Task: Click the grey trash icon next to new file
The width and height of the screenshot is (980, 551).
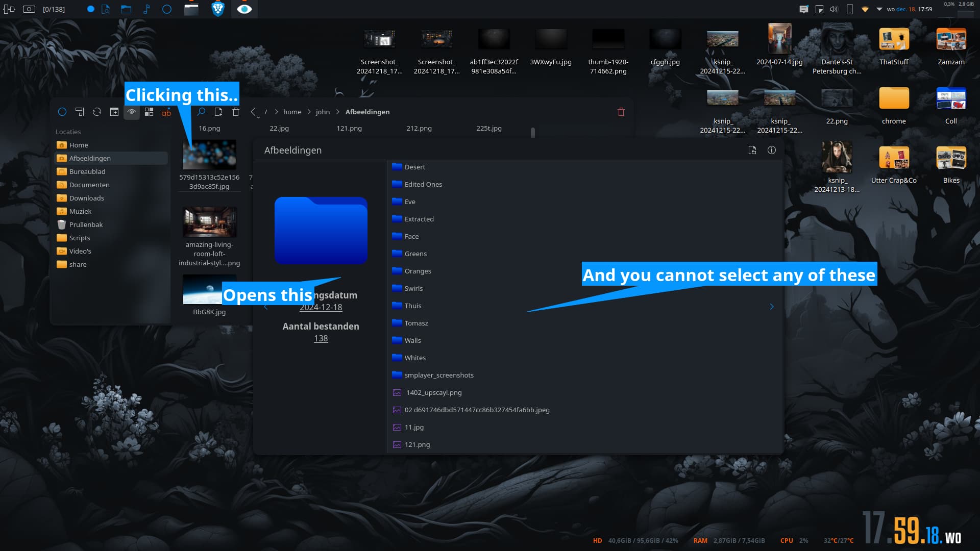Action: 236,112
